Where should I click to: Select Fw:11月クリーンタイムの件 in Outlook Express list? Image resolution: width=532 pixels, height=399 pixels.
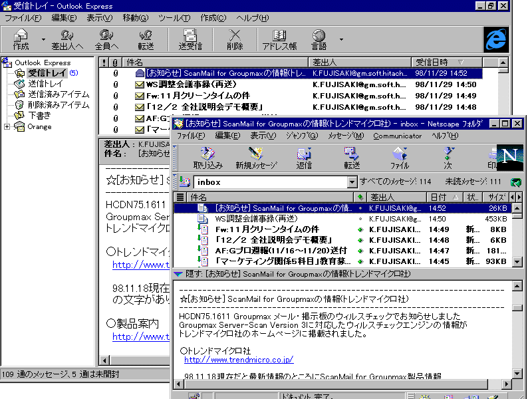click(291, 96)
